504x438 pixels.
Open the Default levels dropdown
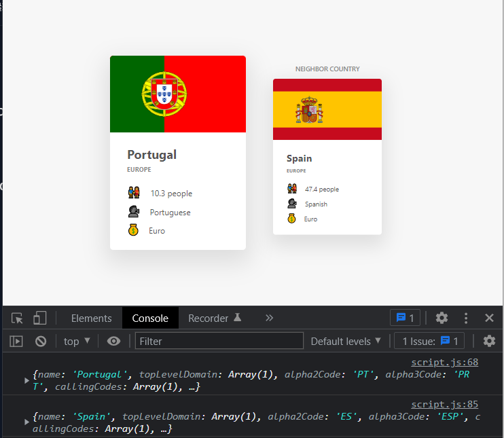[x=346, y=342]
